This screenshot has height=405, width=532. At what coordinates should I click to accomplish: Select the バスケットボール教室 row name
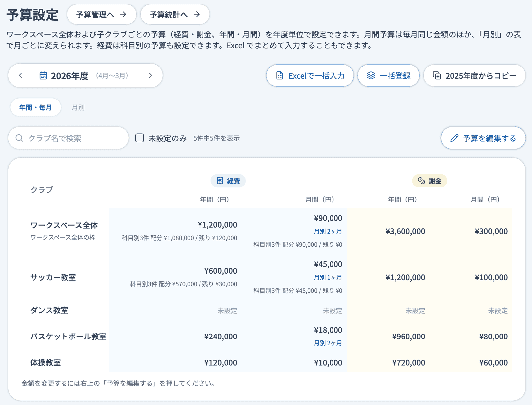(68, 337)
